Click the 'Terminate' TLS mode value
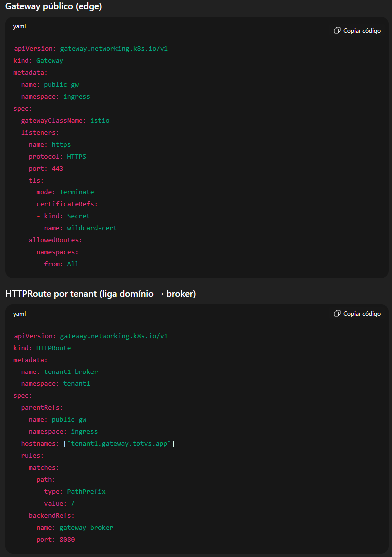This screenshot has height=557, width=392. coord(77,192)
